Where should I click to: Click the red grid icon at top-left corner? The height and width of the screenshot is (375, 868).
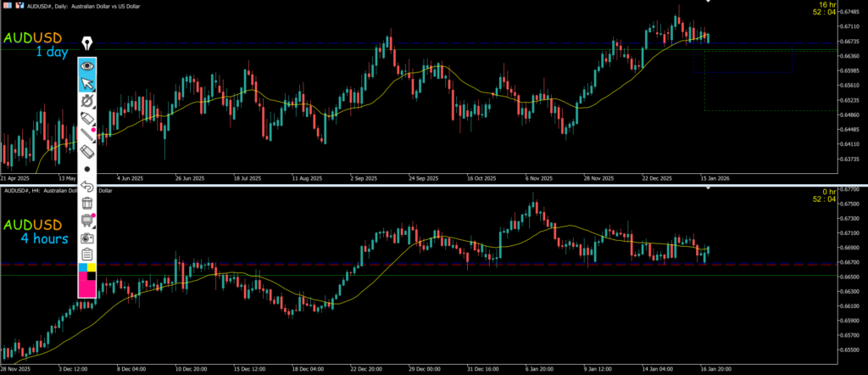pos(7,4)
